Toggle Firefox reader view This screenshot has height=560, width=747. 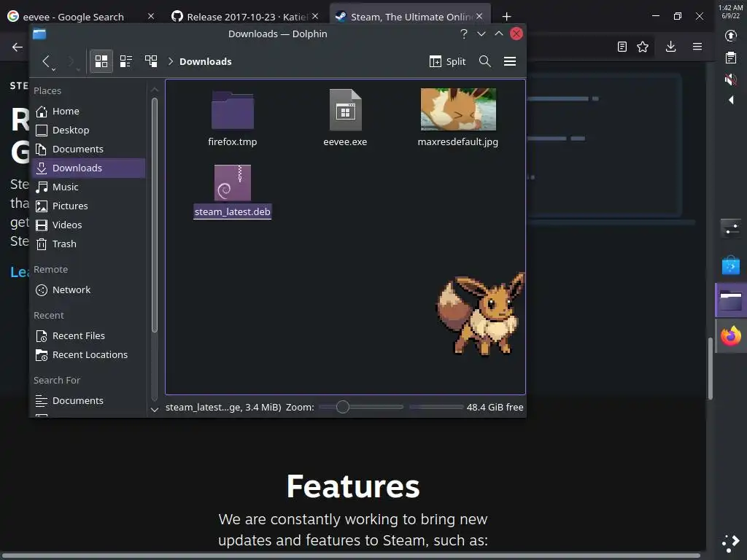(x=622, y=47)
